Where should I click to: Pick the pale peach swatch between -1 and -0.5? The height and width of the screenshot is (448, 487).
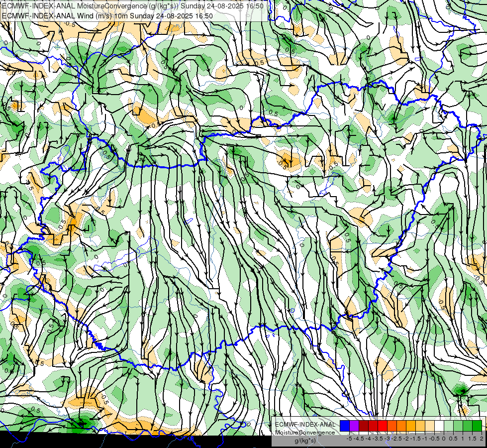tap(429, 426)
